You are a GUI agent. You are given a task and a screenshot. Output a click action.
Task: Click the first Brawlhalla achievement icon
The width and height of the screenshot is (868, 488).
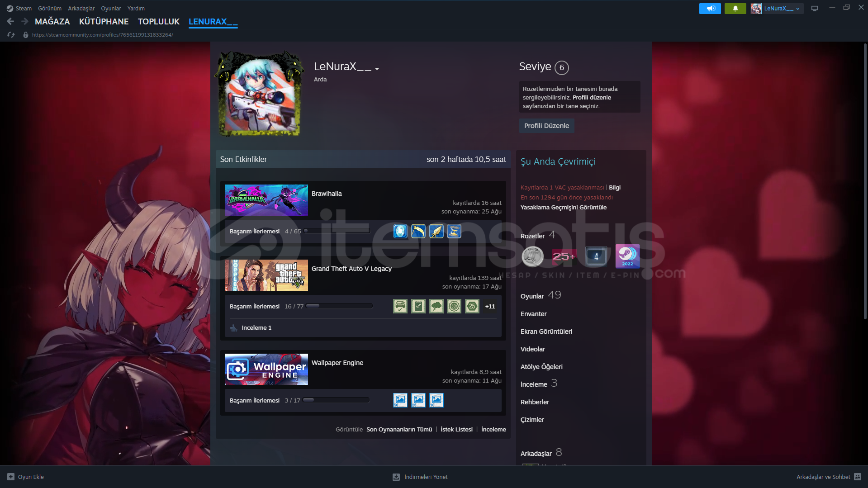[x=400, y=231]
